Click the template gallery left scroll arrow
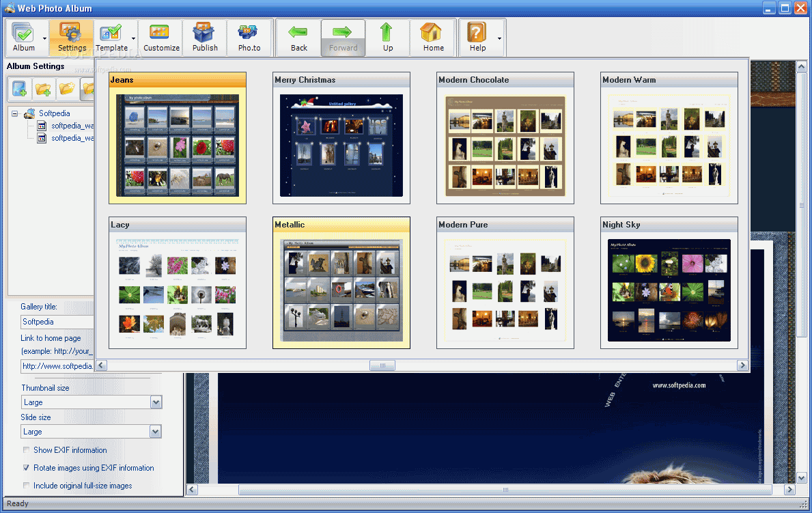 click(x=102, y=365)
